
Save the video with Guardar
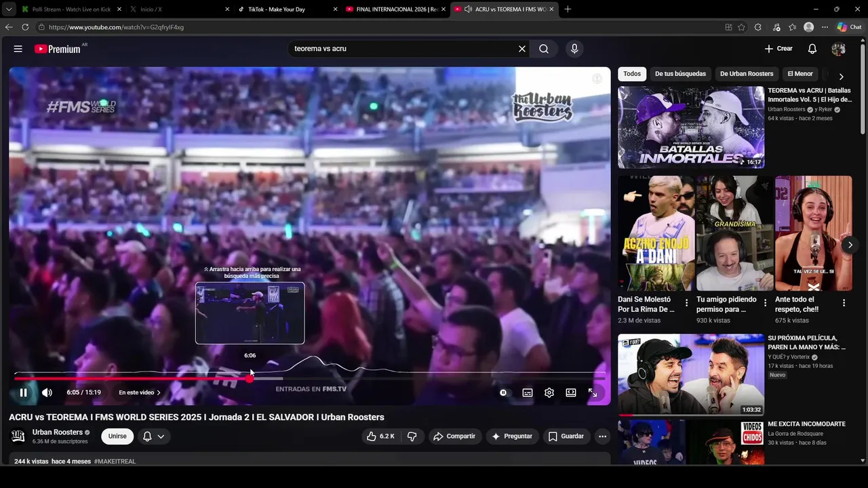(566, 436)
